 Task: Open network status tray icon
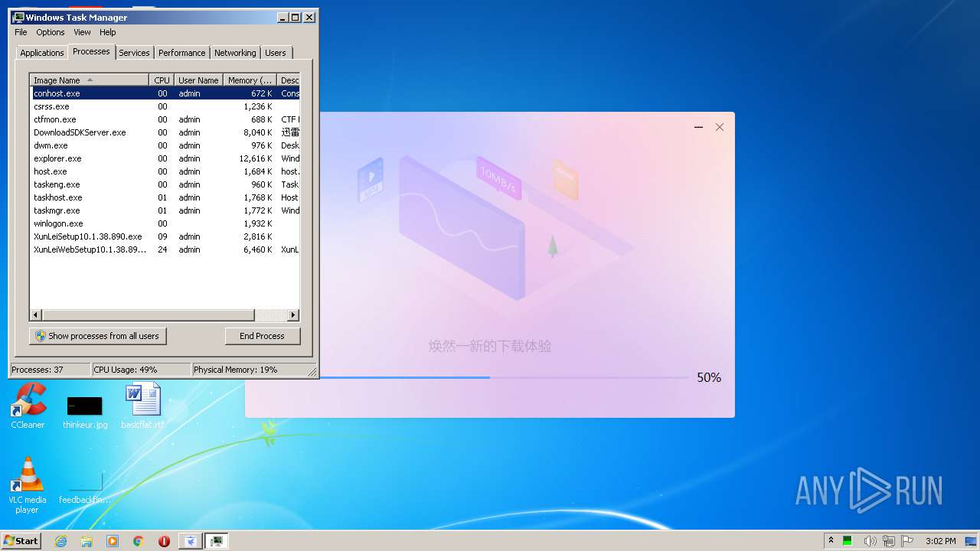[x=889, y=541]
